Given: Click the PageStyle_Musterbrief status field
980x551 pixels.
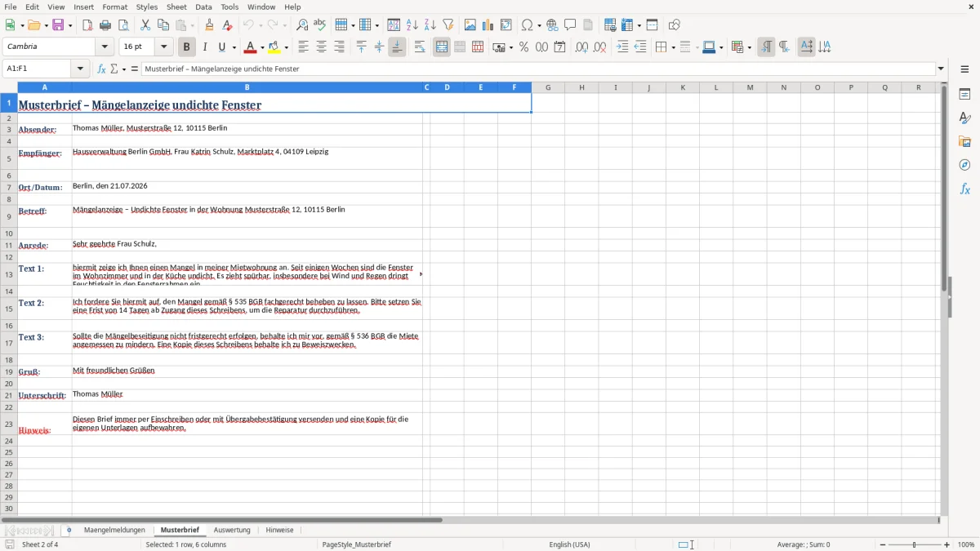Looking at the screenshot, I should pyautogui.click(x=357, y=544).
